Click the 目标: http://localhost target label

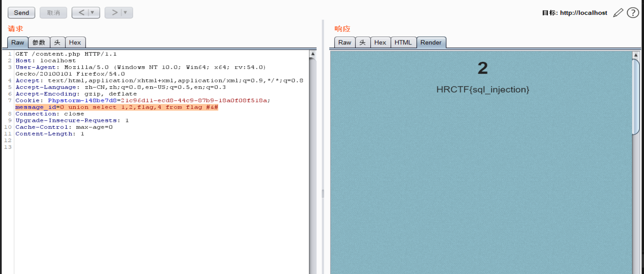574,13
